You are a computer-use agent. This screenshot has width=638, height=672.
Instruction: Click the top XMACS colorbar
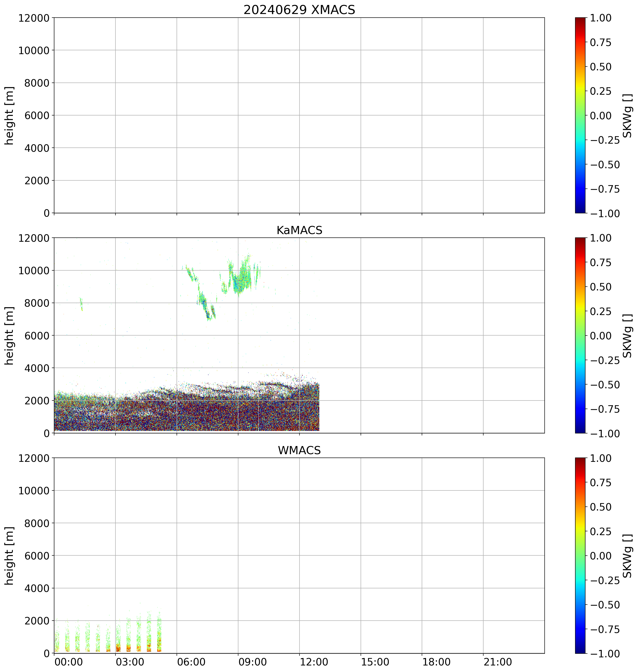tap(580, 115)
